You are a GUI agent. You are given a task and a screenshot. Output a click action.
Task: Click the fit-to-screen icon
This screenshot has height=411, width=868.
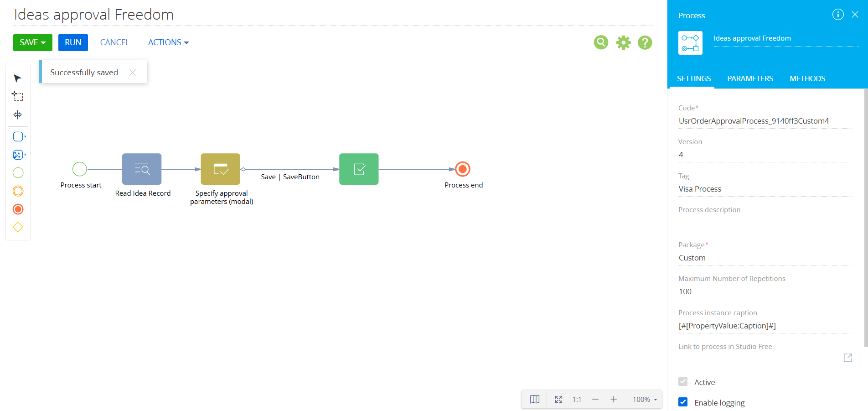click(x=558, y=400)
